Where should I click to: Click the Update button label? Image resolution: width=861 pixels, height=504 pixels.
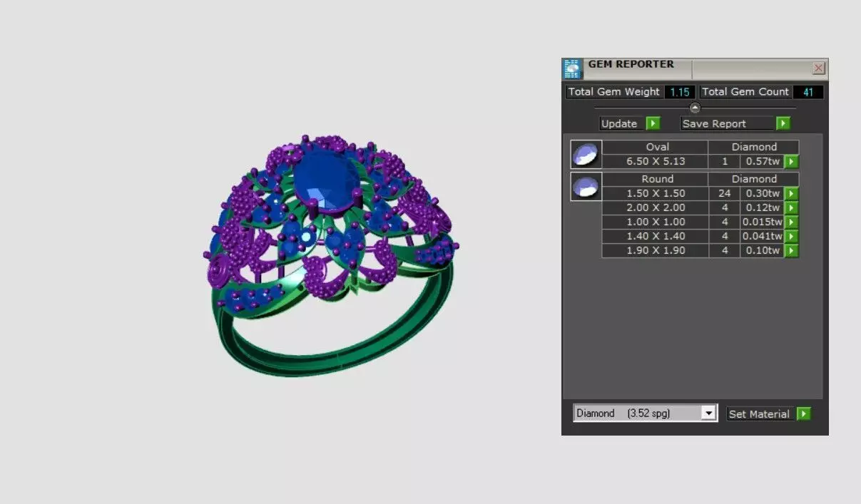coord(619,123)
